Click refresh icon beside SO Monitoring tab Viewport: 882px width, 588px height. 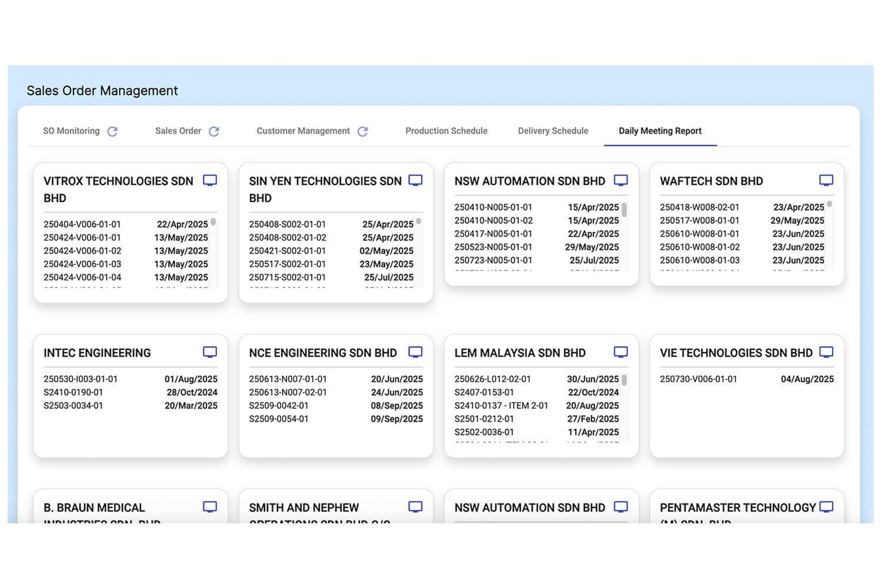(x=112, y=131)
